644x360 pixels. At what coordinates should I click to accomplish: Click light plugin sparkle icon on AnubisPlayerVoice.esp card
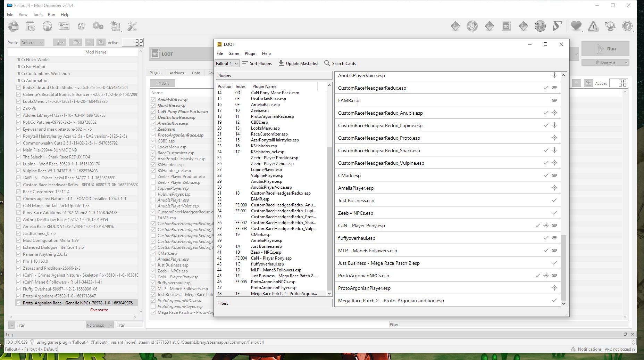click(x=554, y=75)
